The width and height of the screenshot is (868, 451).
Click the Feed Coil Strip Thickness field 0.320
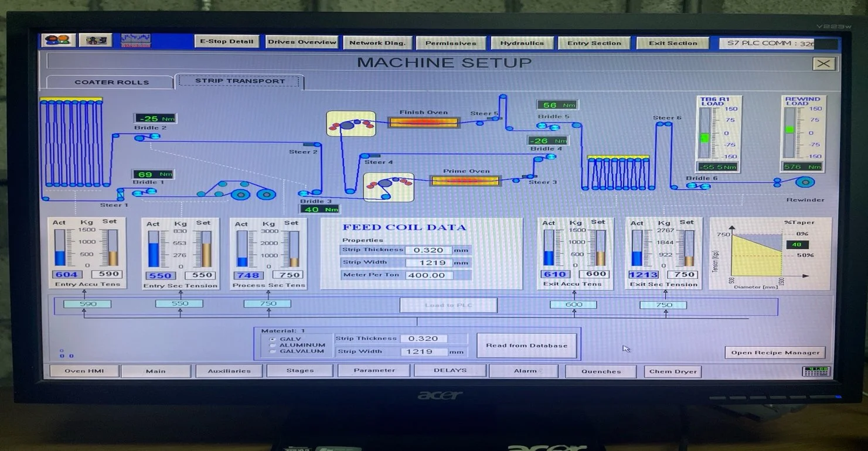click(428, 250)
